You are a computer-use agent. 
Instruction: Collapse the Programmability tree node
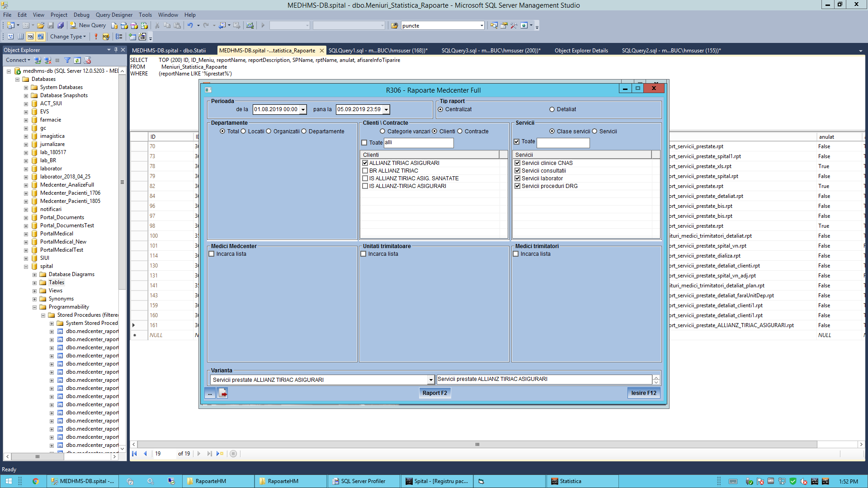(x=34, y=307)
